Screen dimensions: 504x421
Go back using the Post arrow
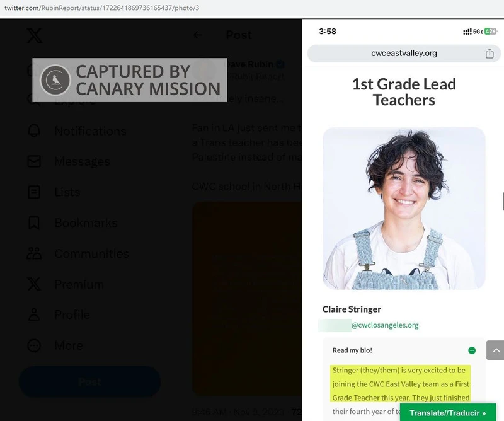(198, 35)
